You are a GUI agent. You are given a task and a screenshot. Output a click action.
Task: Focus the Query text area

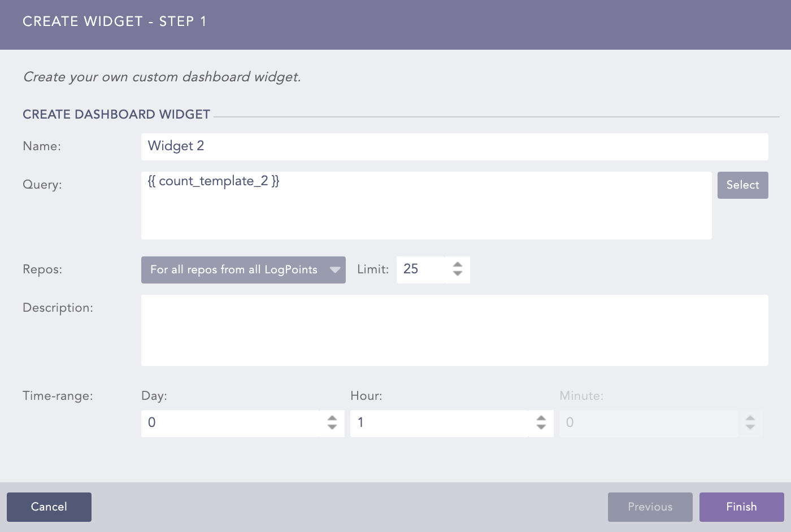(x=426, y=205)
